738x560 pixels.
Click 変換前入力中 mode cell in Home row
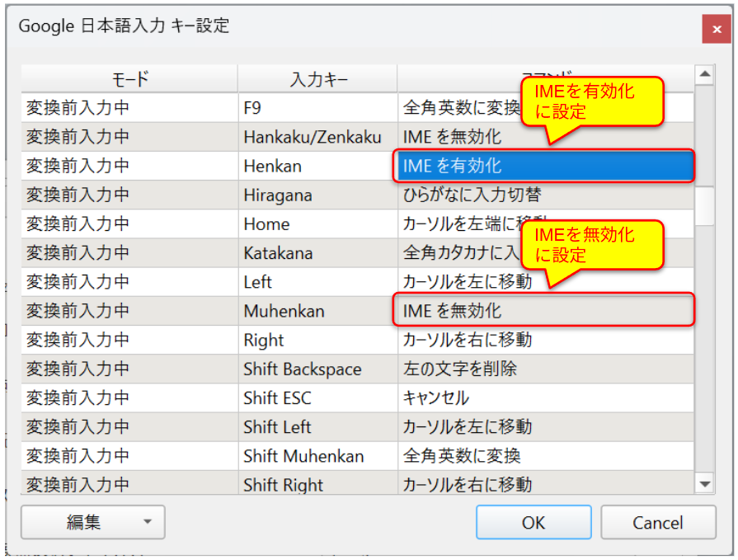[x=129, y=224]
